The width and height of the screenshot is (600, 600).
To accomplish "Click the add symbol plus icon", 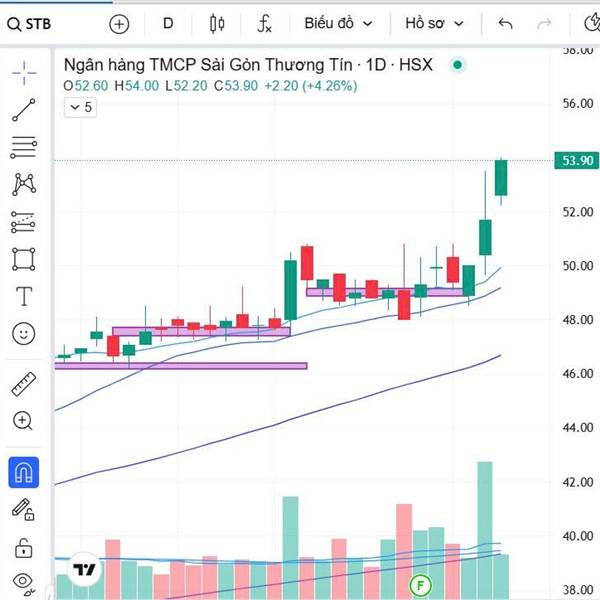I will pyautogui.click(x=119, y=24).
